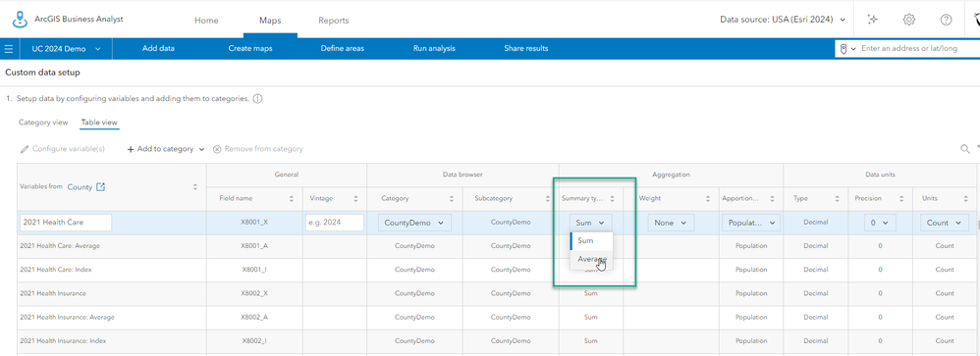980x356 pixels.
Task: Click the pencil Configure variable(s) icon
Action: tap(25, 149)
